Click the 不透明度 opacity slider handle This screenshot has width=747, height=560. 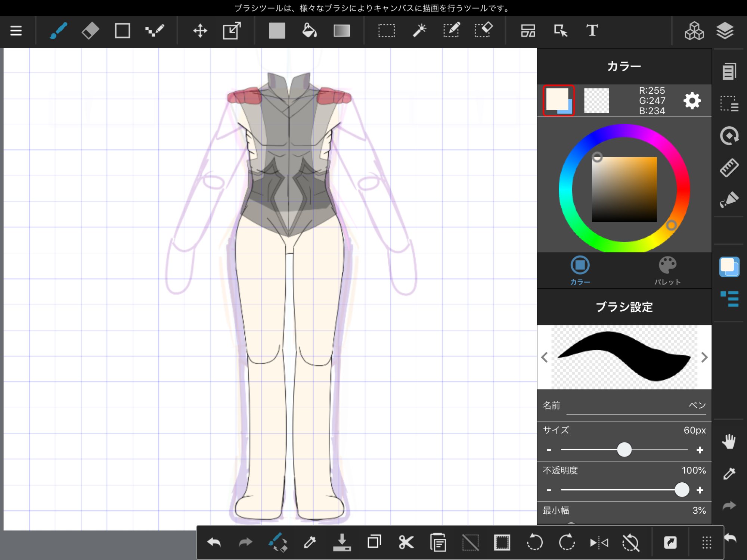[682, 490]
